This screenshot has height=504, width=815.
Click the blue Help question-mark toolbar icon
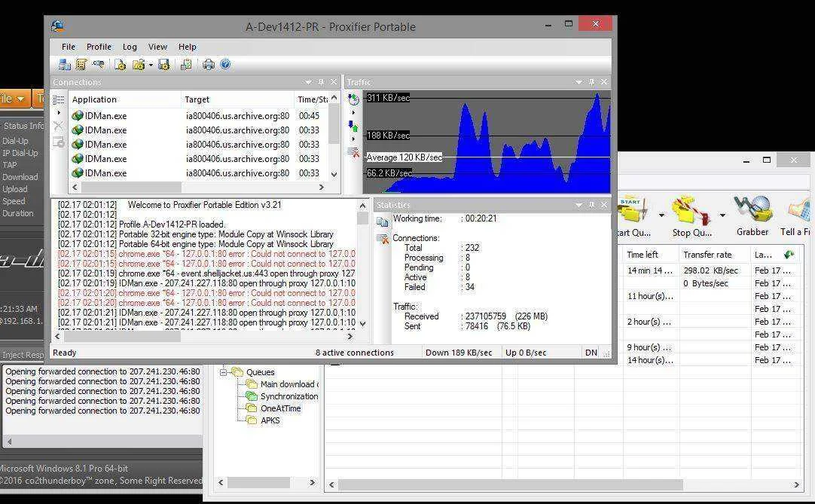[x=225, y=65]
